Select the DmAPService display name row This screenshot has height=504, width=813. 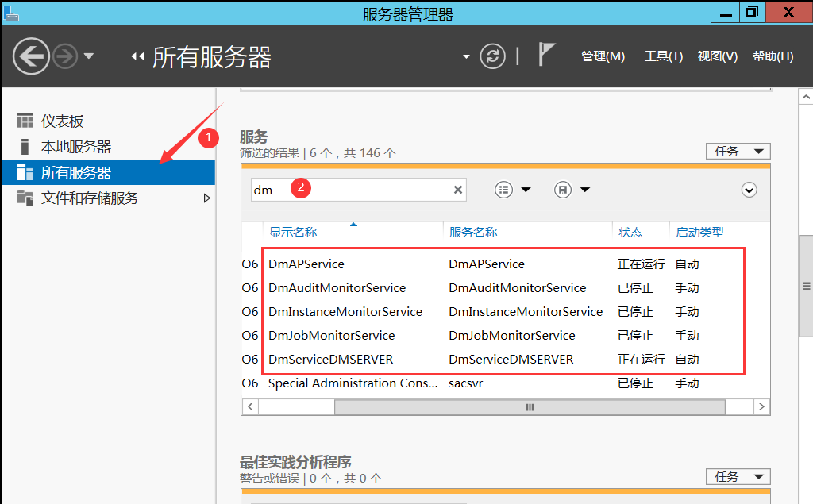(x=306, y=264)
